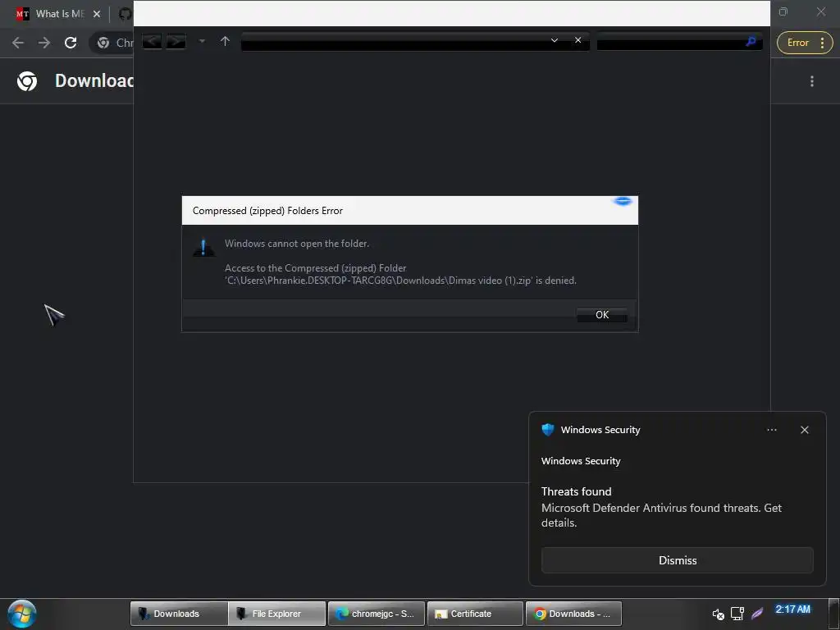Click the blue orb on the error dialog title bar

tap(623, 202)
